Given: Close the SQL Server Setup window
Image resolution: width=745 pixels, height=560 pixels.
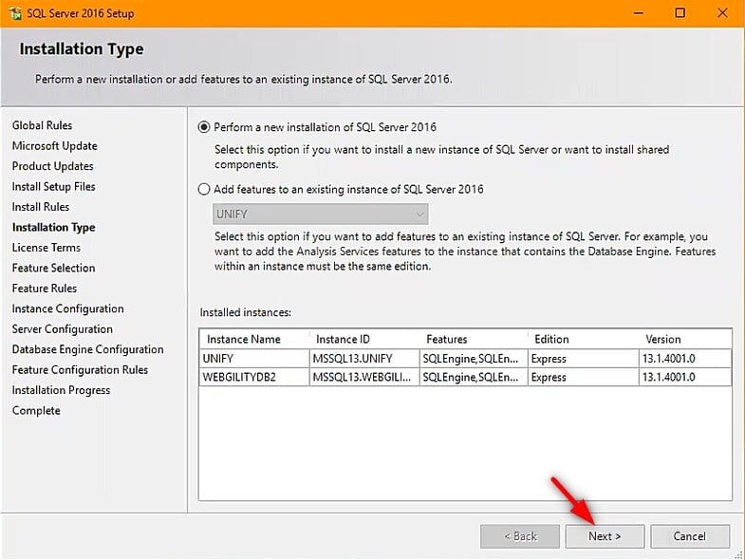Looking at the screenshot, I should (x=722, y=13).
